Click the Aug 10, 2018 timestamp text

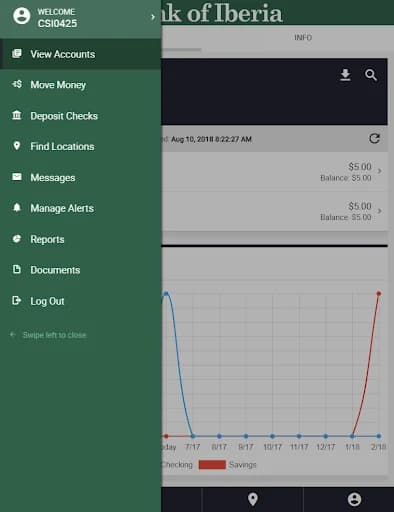[x=211, y=139]
